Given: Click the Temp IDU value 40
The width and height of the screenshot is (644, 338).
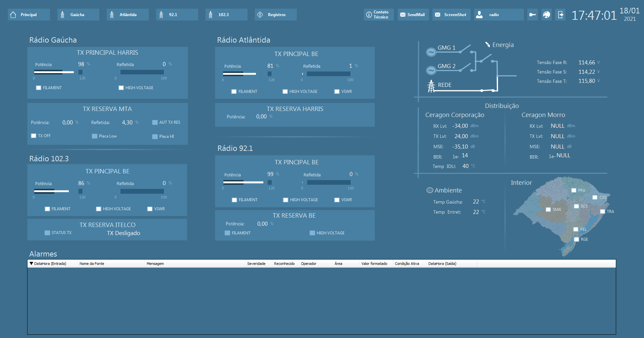Looking at the screenshot, I should (466, 166).
